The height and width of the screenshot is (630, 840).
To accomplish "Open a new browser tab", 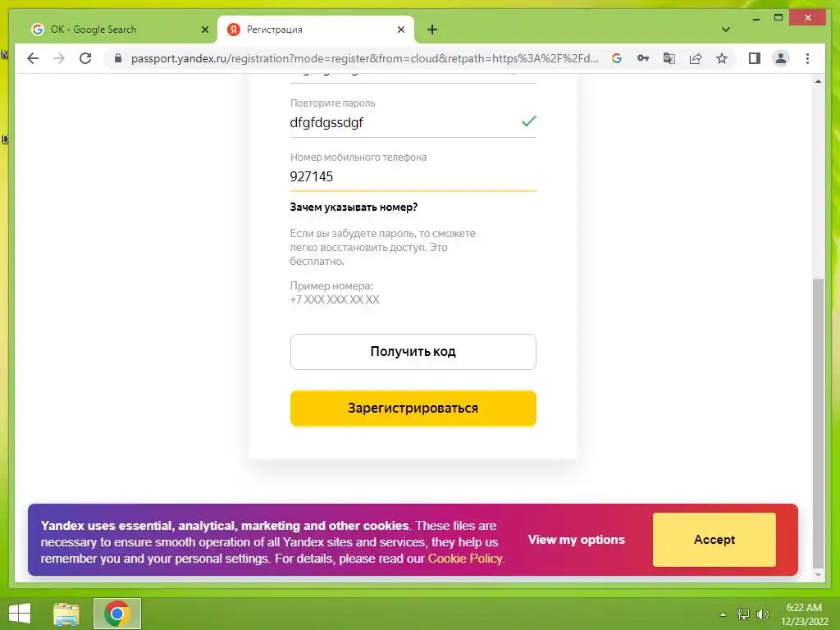I will click(x=432, y=30).
